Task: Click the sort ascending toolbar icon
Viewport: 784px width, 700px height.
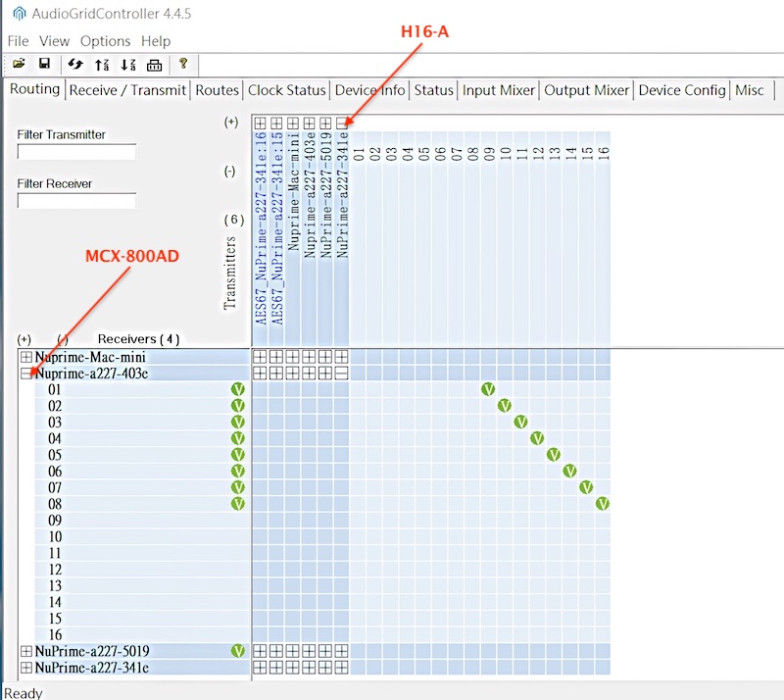Action: click(x=102, y=65)
